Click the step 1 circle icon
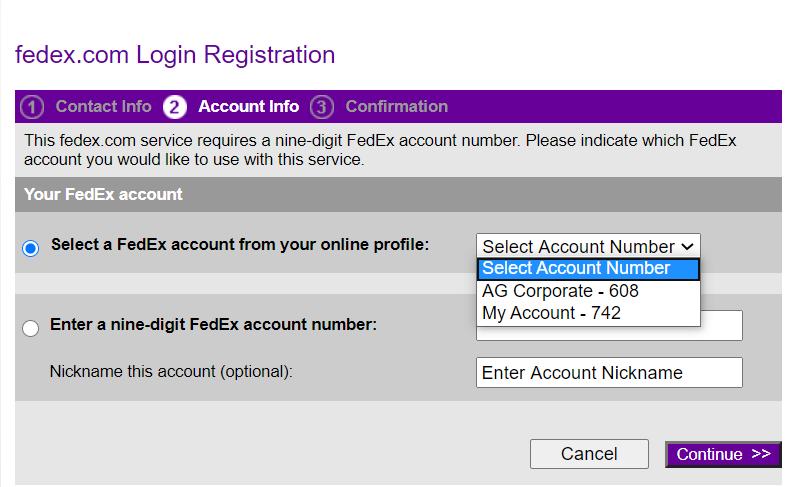796x487 pixels. pos(32,107)
